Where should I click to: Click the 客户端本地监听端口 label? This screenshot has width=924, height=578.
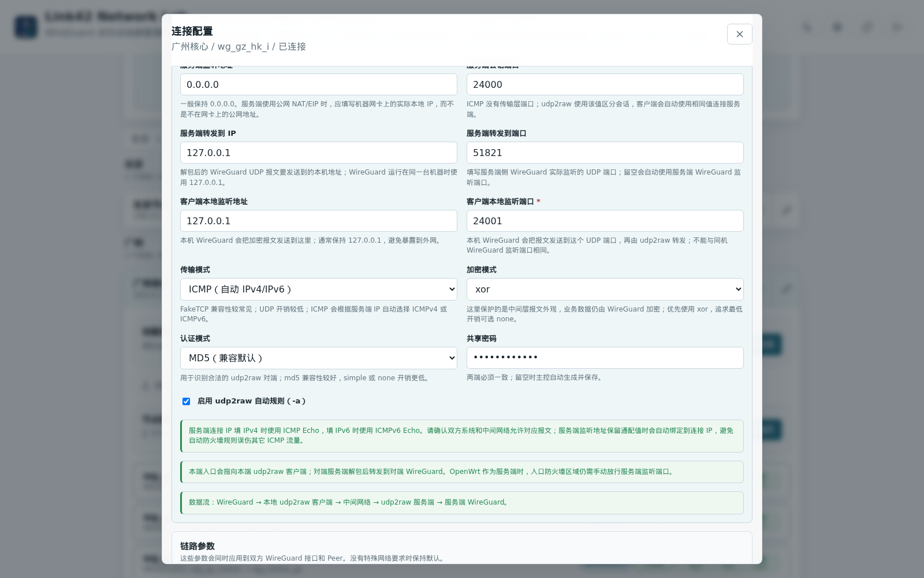(x=500, y=202)
